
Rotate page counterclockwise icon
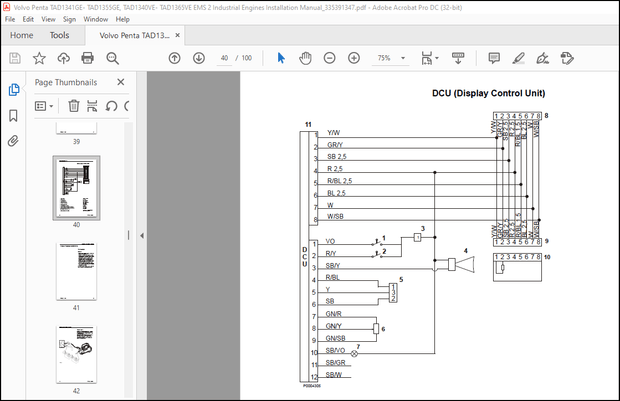pyautogui.click(x=112, y=106)
